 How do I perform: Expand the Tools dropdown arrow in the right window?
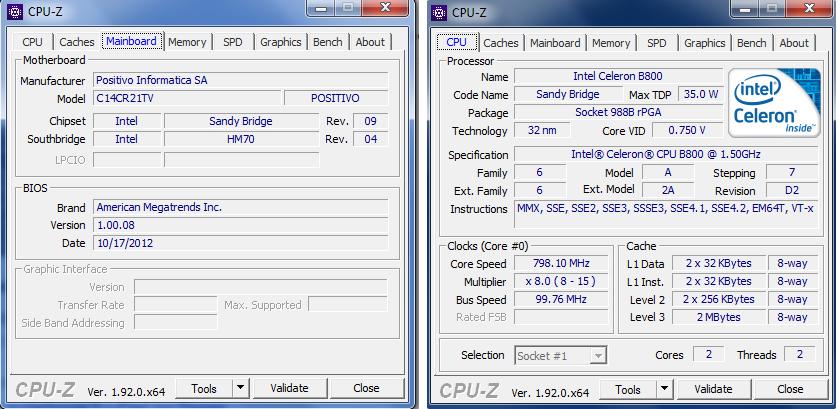665,390
